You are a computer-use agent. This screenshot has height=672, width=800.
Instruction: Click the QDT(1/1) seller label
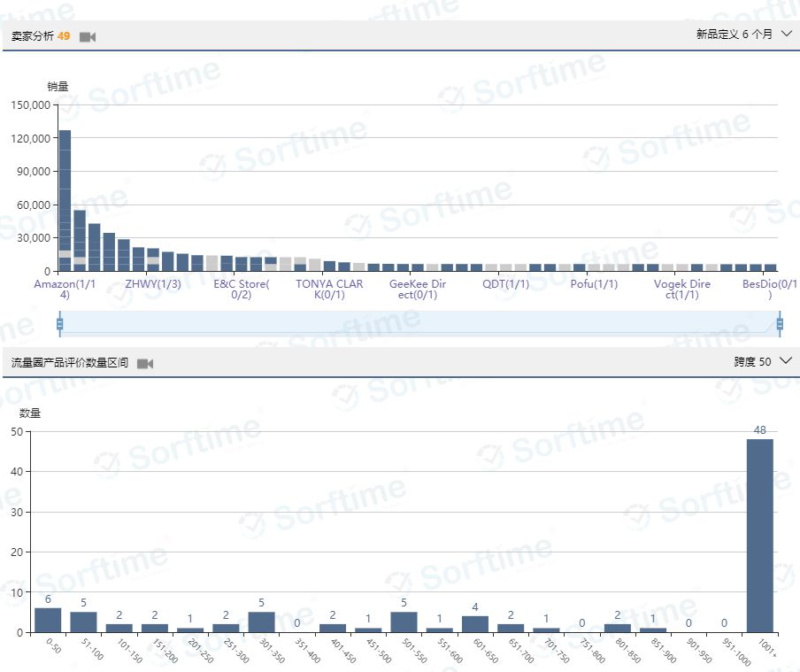click(505, 284)
